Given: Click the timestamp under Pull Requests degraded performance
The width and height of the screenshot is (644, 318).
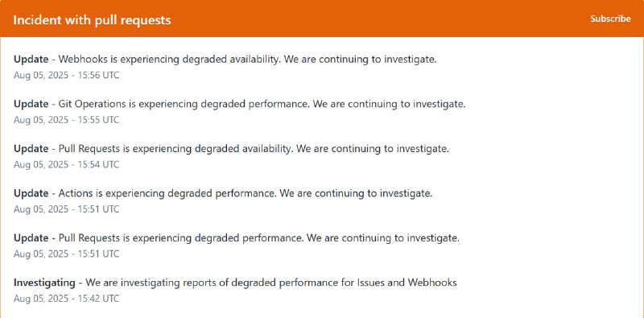Looking at the screenshot, I should point(67,254).
